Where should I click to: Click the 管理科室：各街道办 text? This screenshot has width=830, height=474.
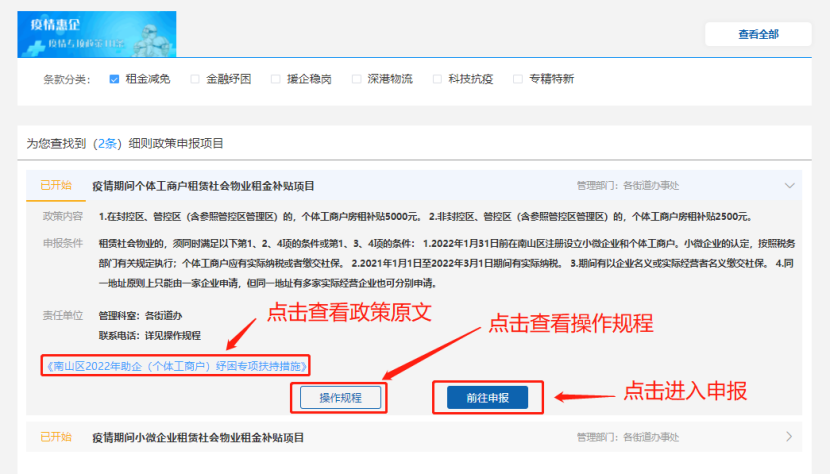[140, 316]
